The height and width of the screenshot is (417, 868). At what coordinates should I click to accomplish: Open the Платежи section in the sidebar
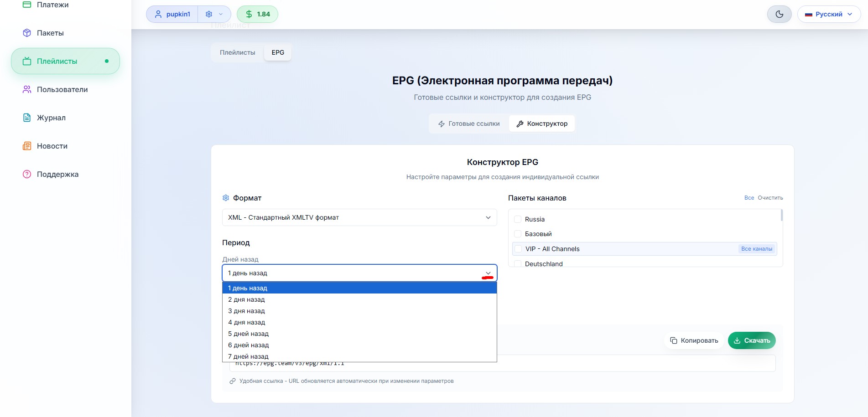coord(52,5)
